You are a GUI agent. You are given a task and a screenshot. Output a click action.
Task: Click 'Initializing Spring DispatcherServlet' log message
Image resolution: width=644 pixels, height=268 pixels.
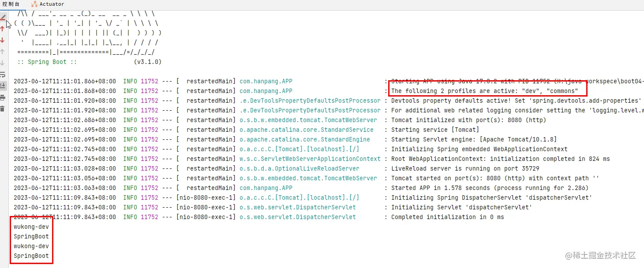pyautogui.click(x=491, y=197)
